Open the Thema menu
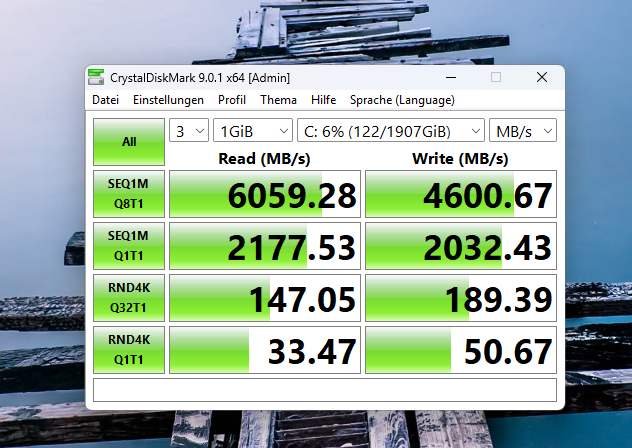Viewport: 632px width, 448px height. tap(279, 100)
